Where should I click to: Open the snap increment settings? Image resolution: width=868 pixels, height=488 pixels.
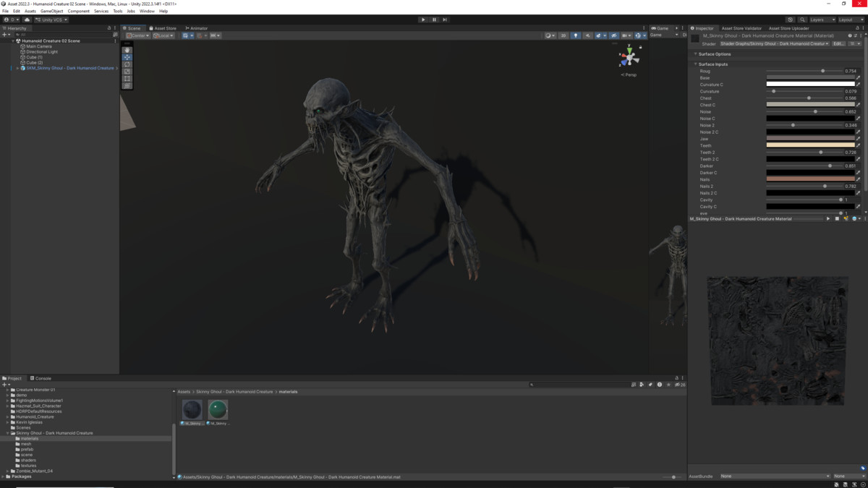(x=215, y=35)
